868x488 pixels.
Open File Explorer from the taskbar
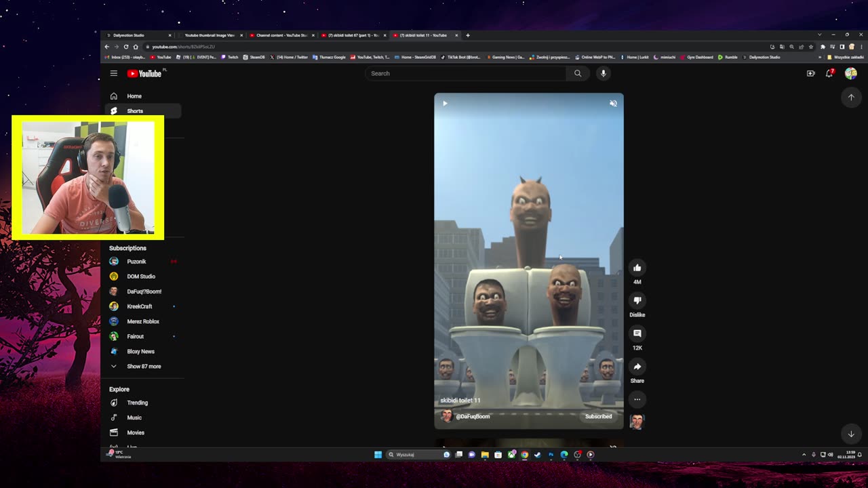[485, 455]
